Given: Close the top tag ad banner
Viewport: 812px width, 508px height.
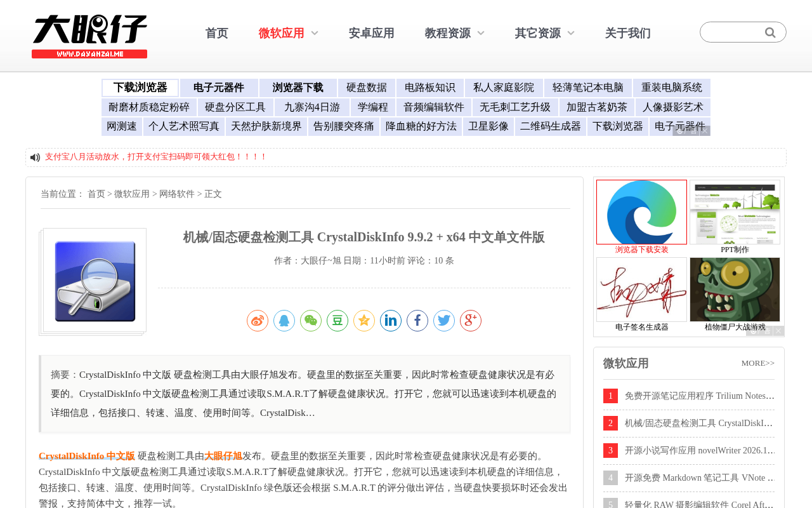Looking at the screenshot, I should pos(705,131).
